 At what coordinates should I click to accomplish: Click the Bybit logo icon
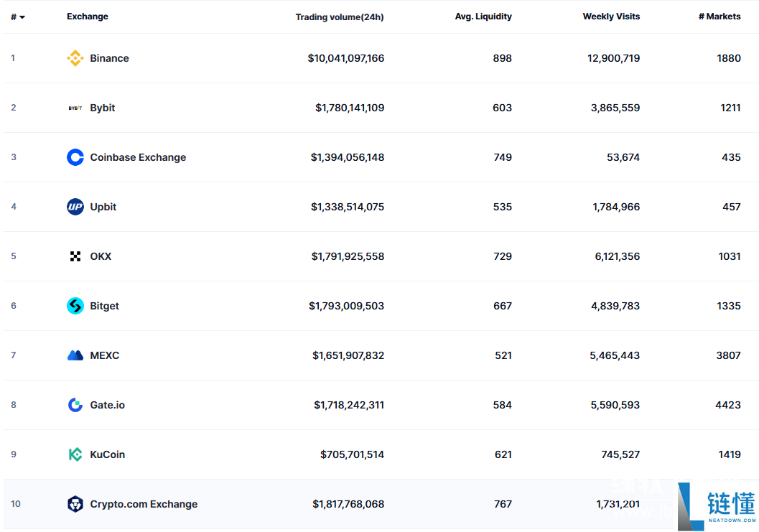(75, 108)
